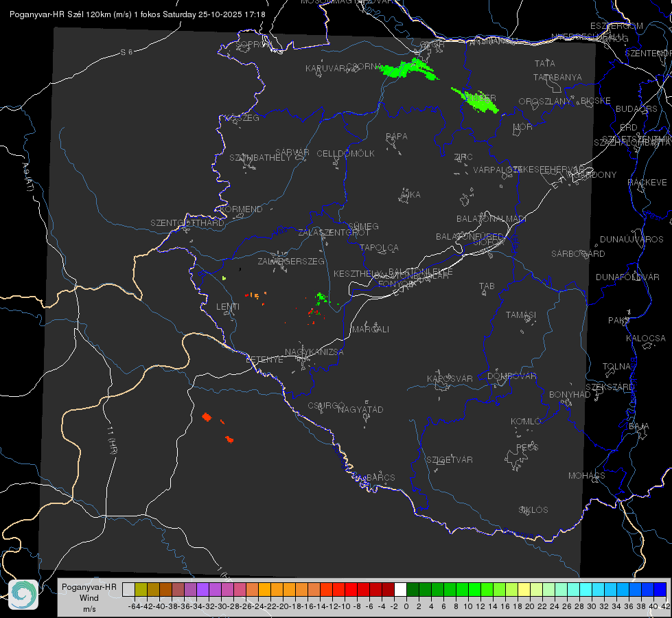Click the SÜMEG city label
The image size is (672, 618).
[x=363, y=226]
